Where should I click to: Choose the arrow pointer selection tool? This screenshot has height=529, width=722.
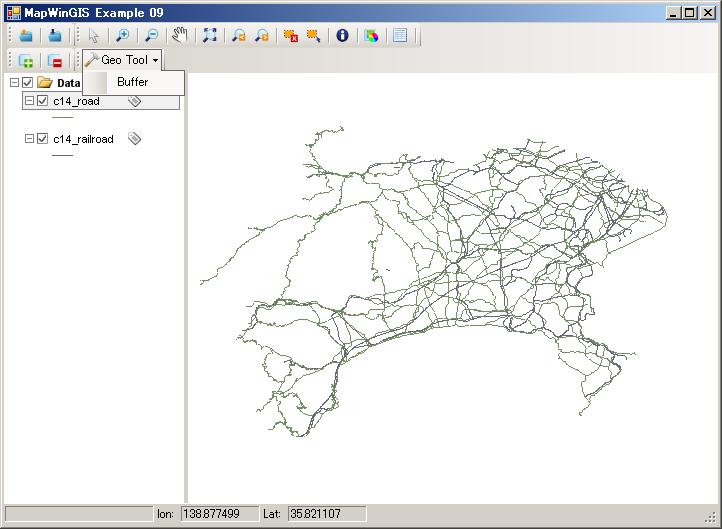pos(94,35)
